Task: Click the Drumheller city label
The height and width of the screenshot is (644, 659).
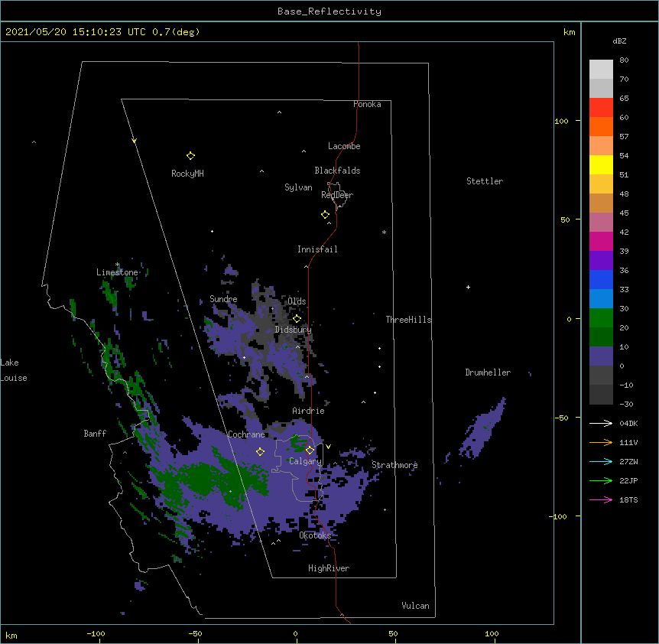Action: click(x=488, y=372)
